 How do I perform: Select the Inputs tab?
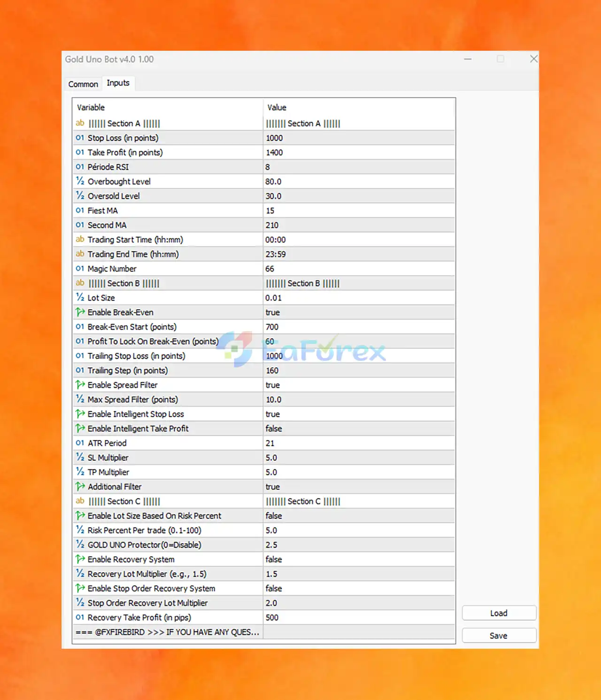[x=118, y=83]
